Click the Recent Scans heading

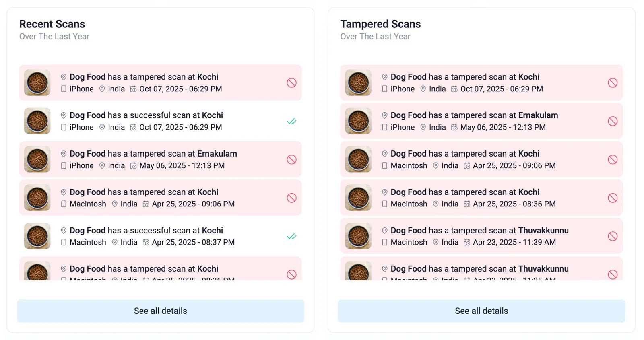pos(52,24)
